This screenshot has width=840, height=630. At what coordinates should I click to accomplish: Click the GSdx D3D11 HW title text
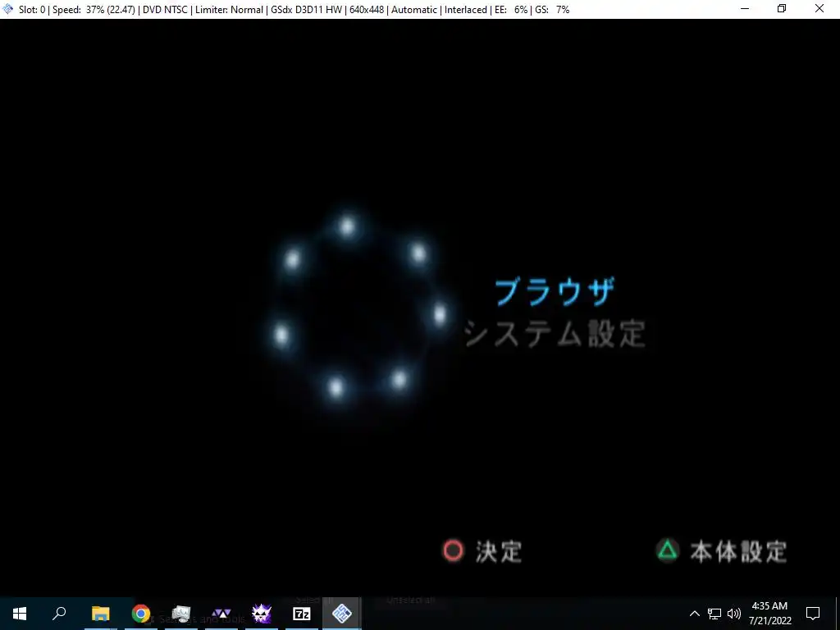pos(306,10)
